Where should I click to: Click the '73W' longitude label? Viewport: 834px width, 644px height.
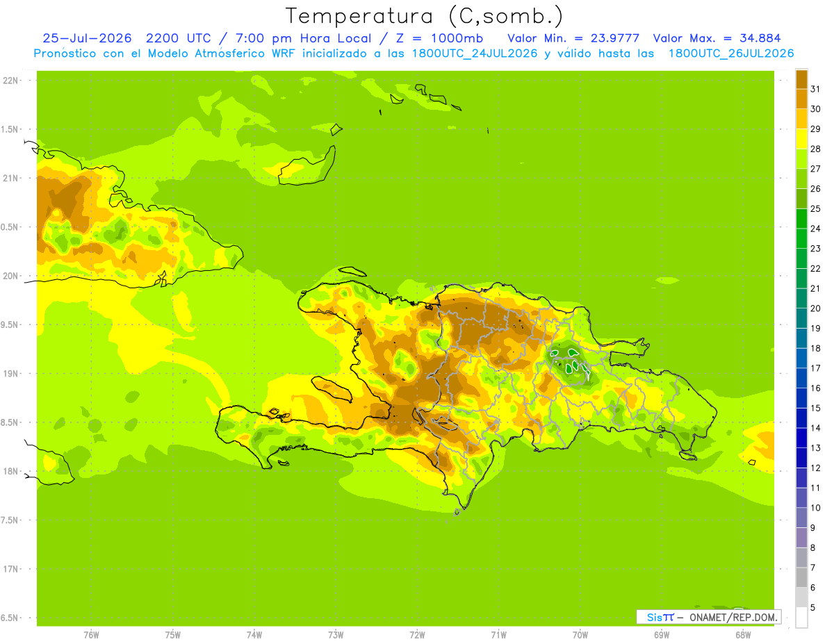[x=336, y=634]
